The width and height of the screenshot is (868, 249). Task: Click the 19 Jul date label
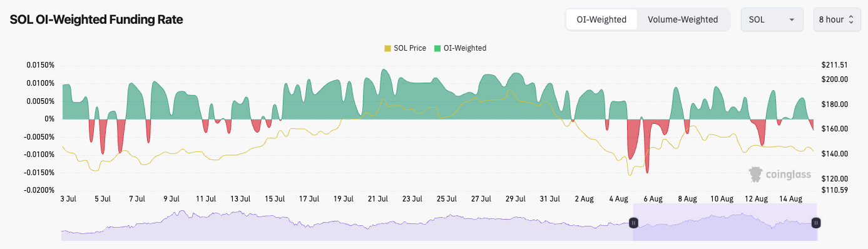(x=344, y=199)
